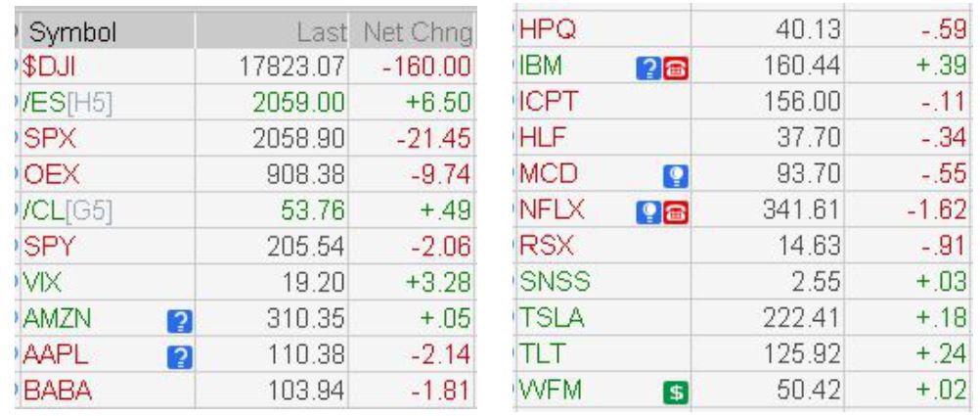The image size is (980, 416).
Task: Click the TSLA ticker symbol
Action: (x=552, y=318)
